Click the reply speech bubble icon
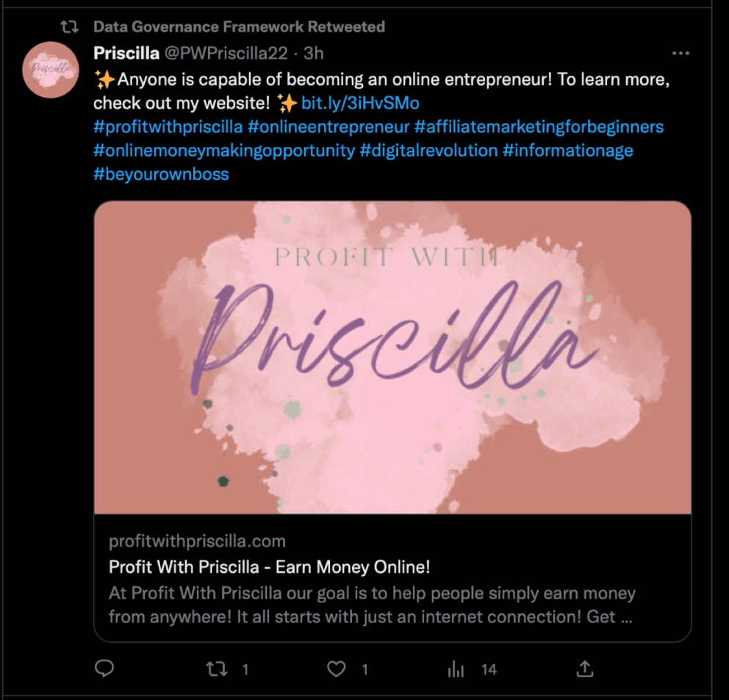Screen dimensions: 729x700 point(105,668)
